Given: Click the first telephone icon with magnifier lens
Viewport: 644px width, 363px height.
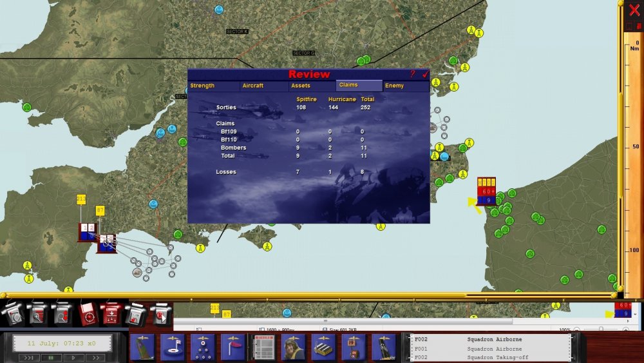Looking at the screenshot, I should [13, 314].
